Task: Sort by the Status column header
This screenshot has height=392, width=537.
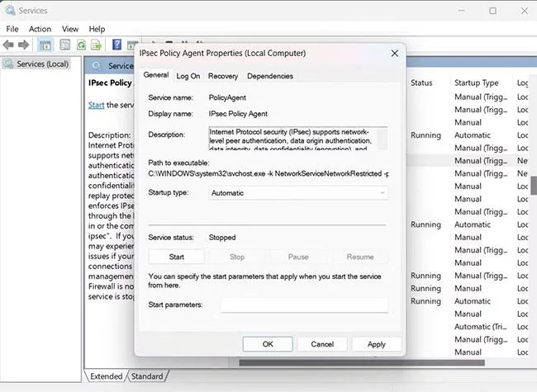Action: tap(421, 83)
